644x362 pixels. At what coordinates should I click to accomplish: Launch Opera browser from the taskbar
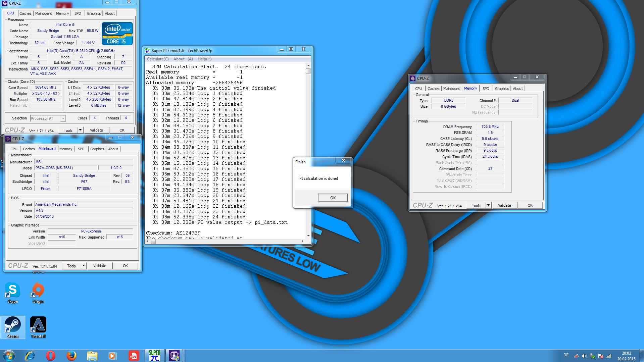[x=51, y=356]
